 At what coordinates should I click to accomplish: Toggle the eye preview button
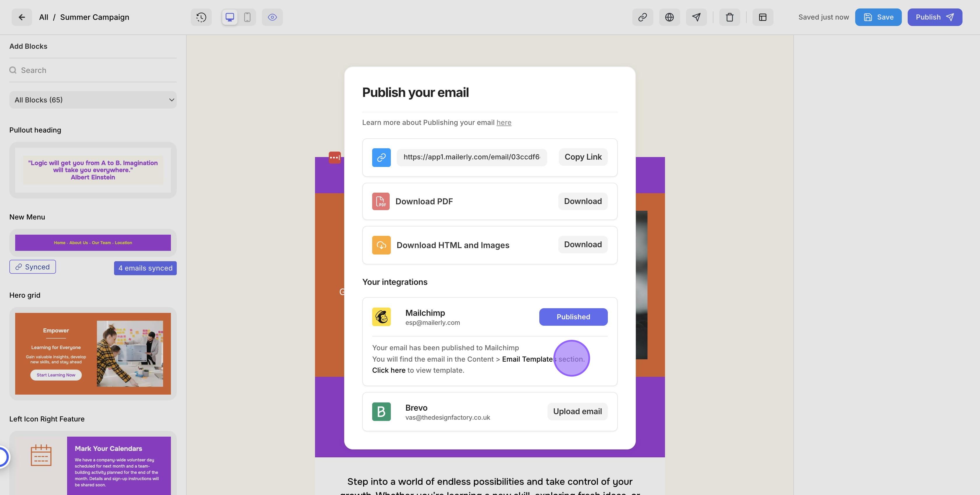(x=272, y=17)
